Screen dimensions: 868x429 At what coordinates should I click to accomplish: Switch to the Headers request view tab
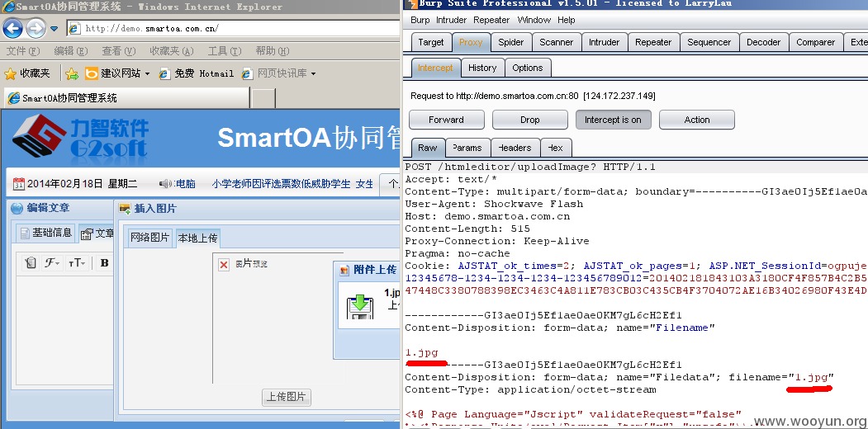pos(515,148)
